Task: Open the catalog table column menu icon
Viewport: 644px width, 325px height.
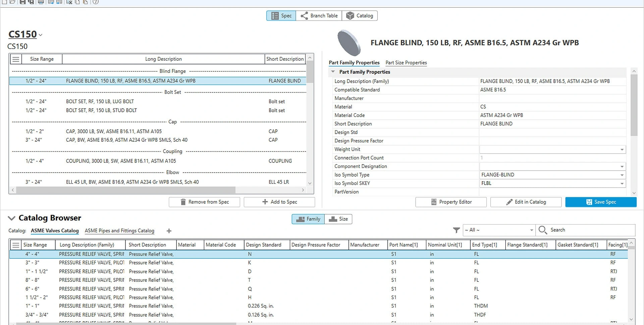Action: (16, 245)
